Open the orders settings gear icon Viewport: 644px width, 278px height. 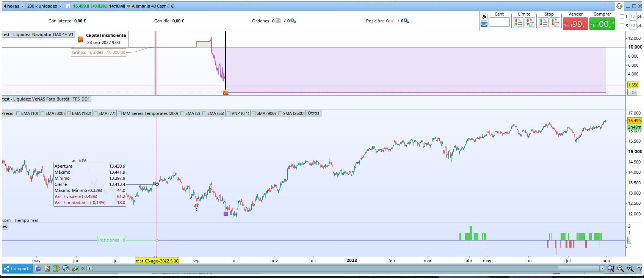[x=293, y=21]
